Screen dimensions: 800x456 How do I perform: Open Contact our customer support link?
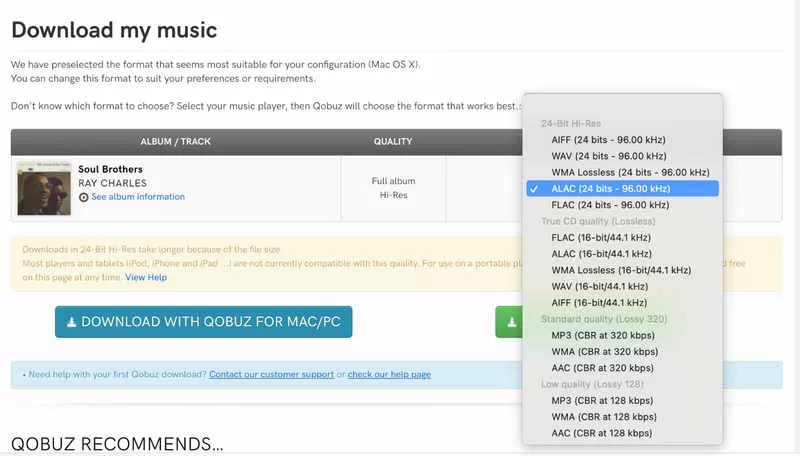click(x=271, y=374)
